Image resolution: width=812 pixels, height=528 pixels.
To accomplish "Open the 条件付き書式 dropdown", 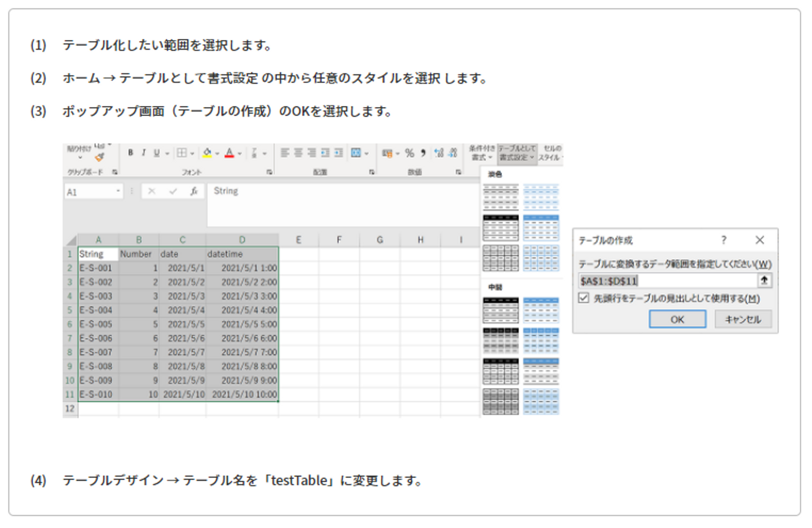I will (x=482, y=153).
